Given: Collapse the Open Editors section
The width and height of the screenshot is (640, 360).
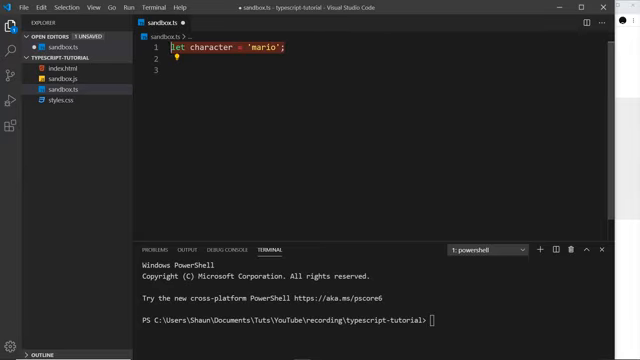Looking at the screenshot, I should 27,37.
